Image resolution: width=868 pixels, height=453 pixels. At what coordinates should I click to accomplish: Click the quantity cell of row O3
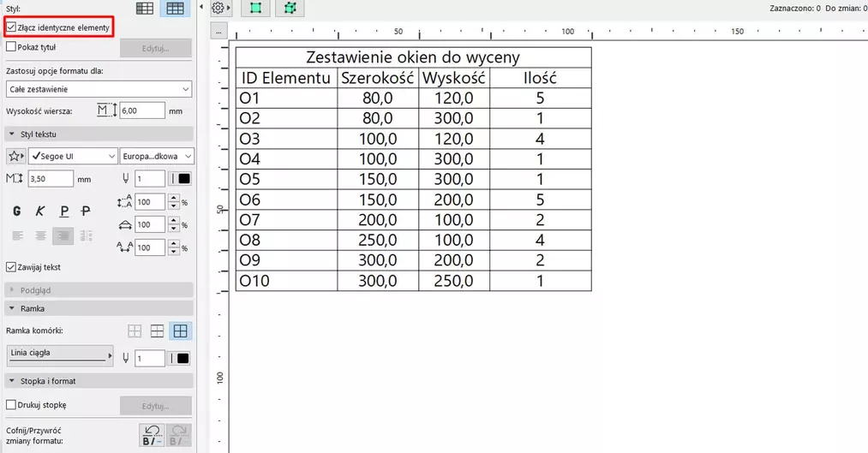coord(541,139)
